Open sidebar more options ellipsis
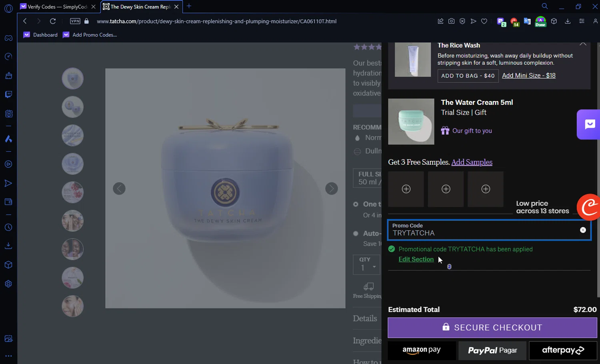The height and width of the screenshot is (364, 600). (8, 356)
